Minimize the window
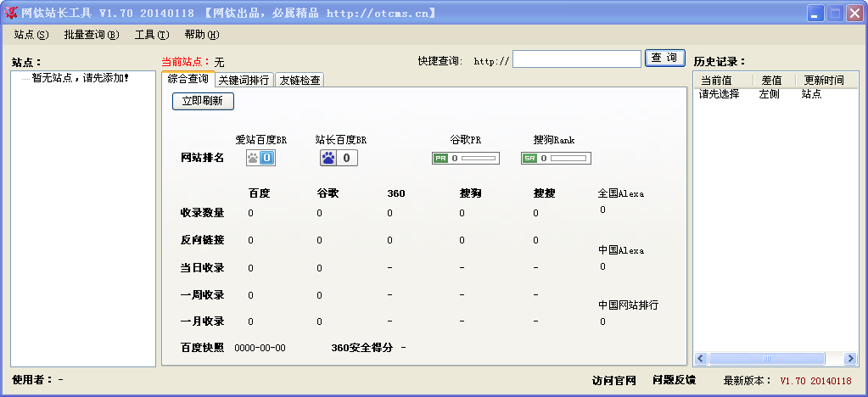Viewport: 868px width, 397px height. [815, 14]
